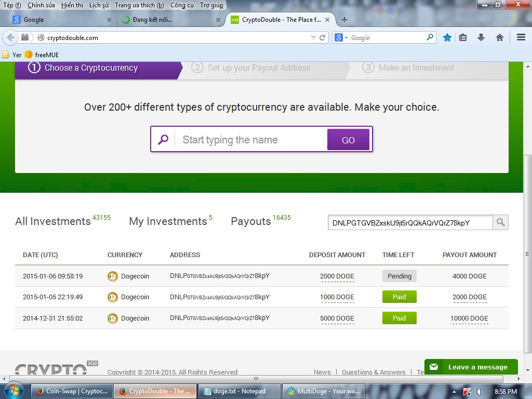Open the Hiển thị menu
Screen dimensions: 532x399
[x=72, y=5]
